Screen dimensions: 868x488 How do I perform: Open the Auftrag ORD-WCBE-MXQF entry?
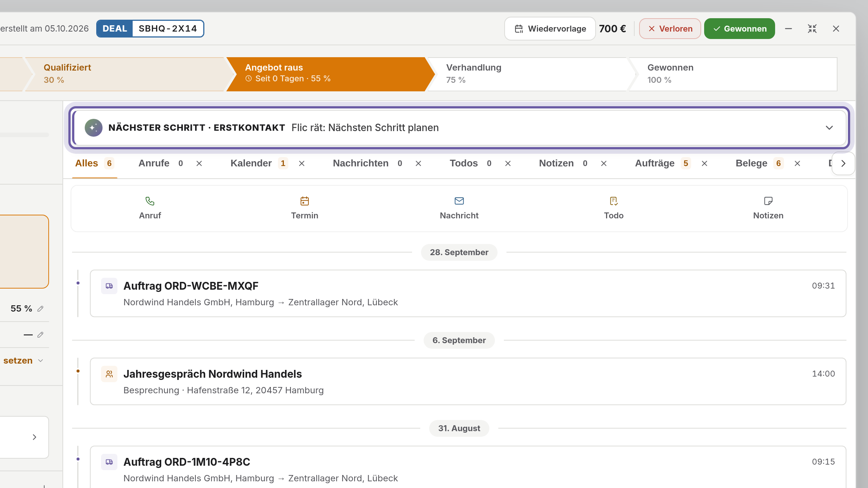tap(468, 293)
